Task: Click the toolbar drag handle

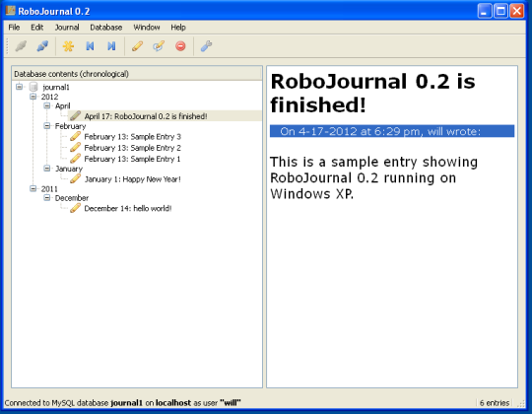Action: click(7, 45)
